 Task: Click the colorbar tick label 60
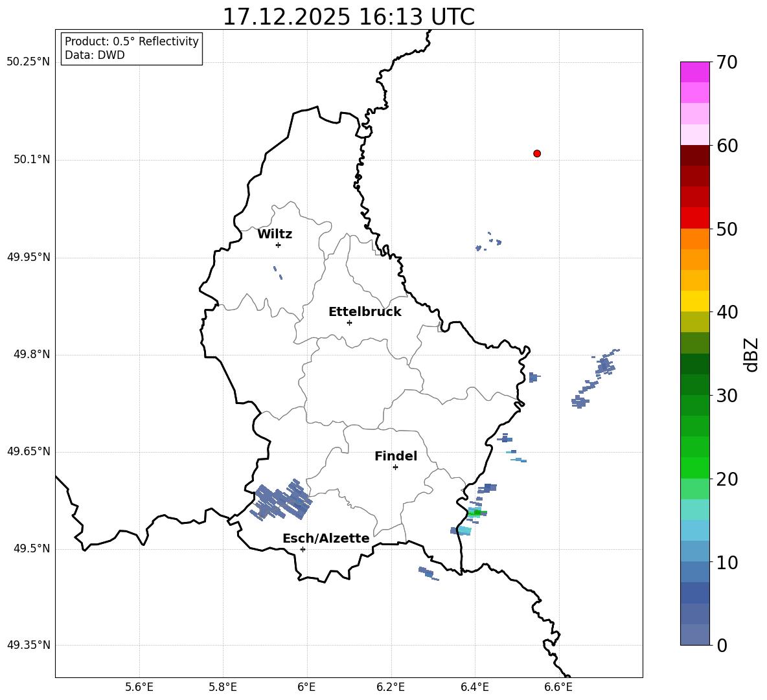[727, 146]
